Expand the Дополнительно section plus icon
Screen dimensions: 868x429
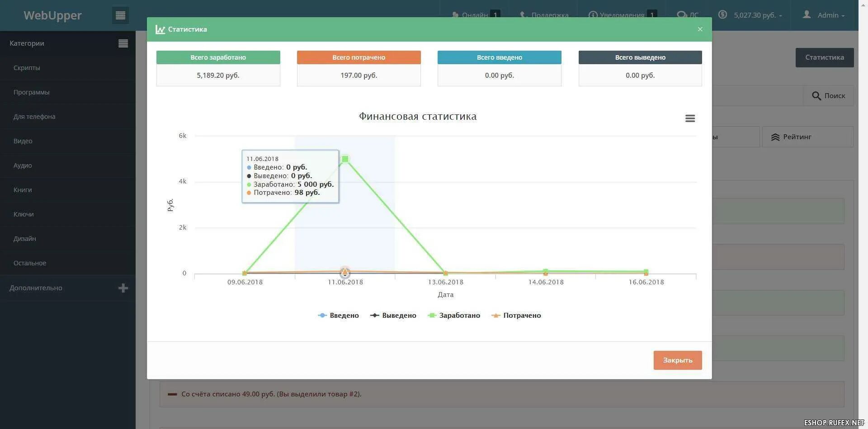click(x=123, y=288)
